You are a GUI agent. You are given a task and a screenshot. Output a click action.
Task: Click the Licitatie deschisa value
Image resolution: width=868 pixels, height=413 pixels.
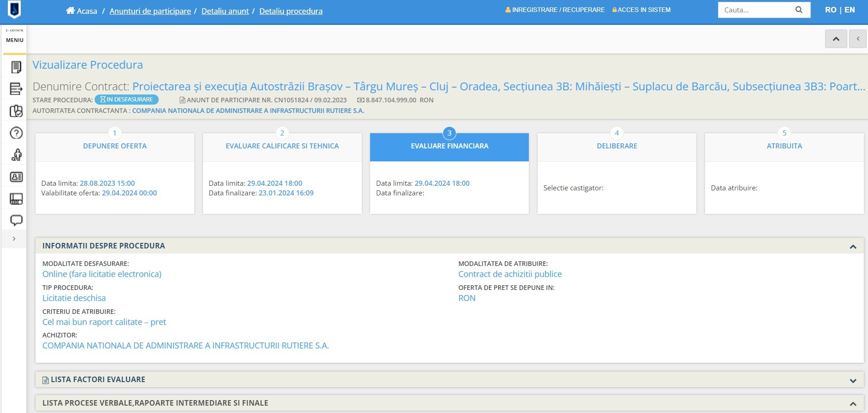pos(74,298)
